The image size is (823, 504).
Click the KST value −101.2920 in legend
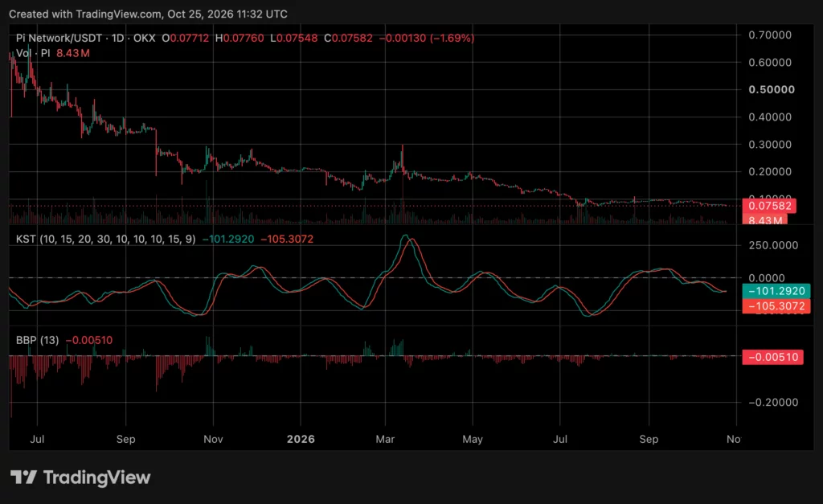tap(227, 239)
